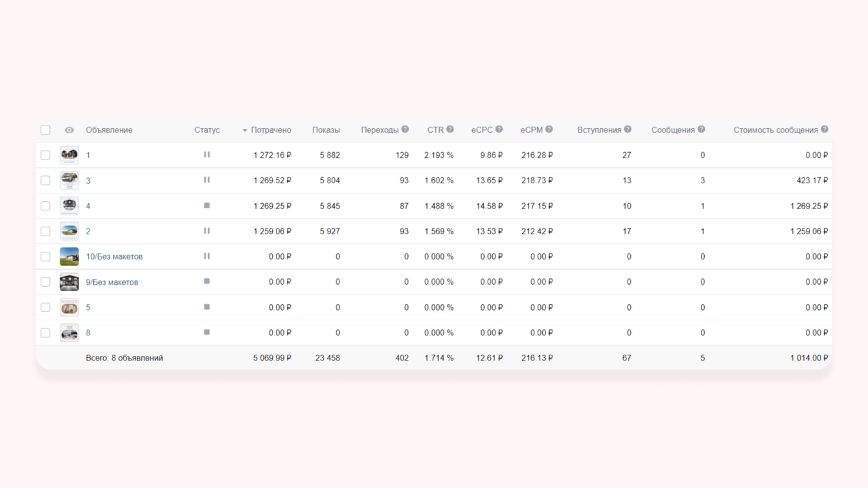The image size is (868, 488).
Task: Sort table by Статус column header
Action: pos(207,130)
